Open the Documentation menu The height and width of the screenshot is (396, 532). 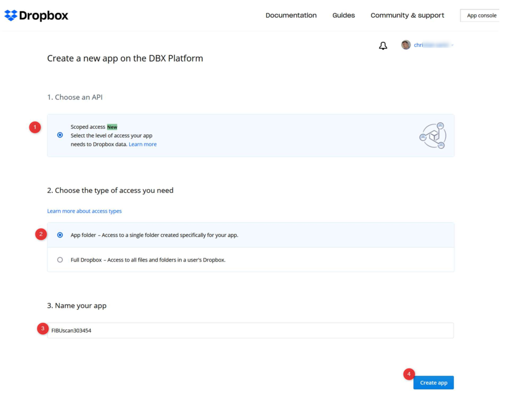[291, 15]
